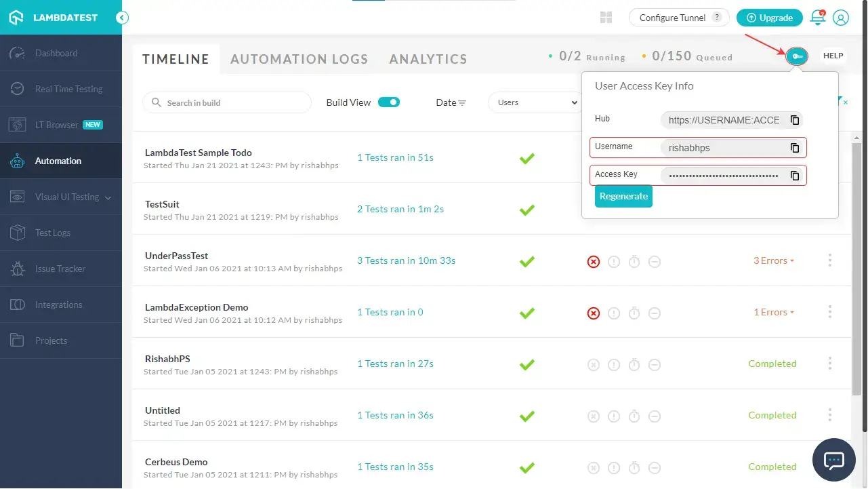
Task: Open the Issue Tracker panel
Action: (x=59, y=269)
